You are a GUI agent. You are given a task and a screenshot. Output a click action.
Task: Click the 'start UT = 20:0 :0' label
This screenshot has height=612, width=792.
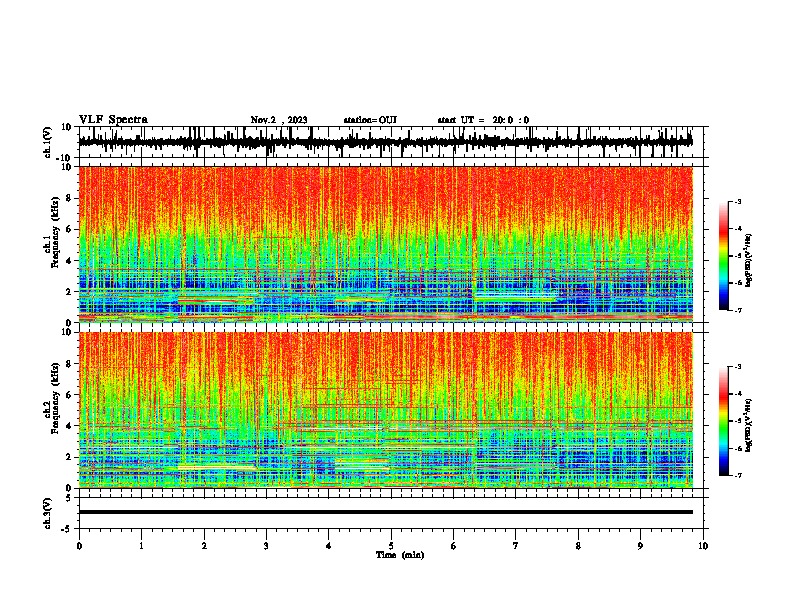tap(483, 120)
